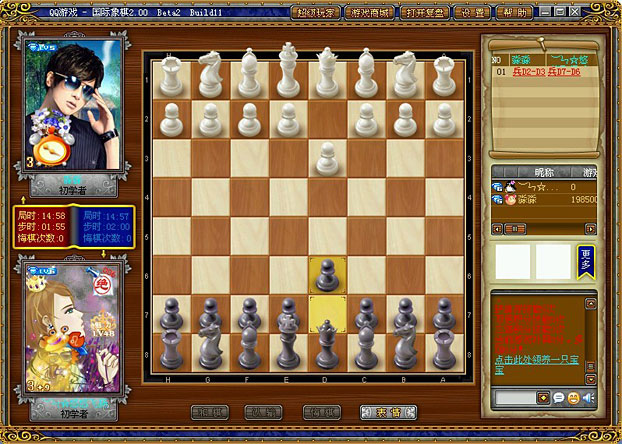The image size is (622, 444).
Task: Click the second white item slot
Action: click(553, 261)
